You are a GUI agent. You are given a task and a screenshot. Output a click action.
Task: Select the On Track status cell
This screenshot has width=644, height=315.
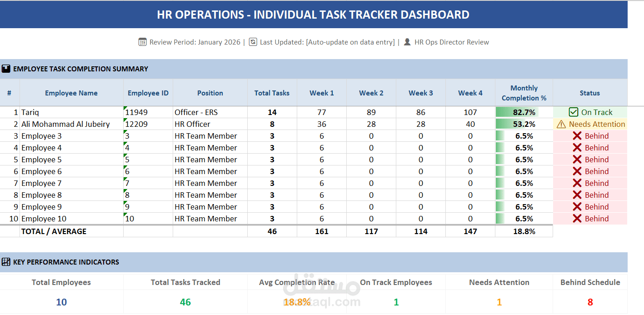(x=590, y=112)
